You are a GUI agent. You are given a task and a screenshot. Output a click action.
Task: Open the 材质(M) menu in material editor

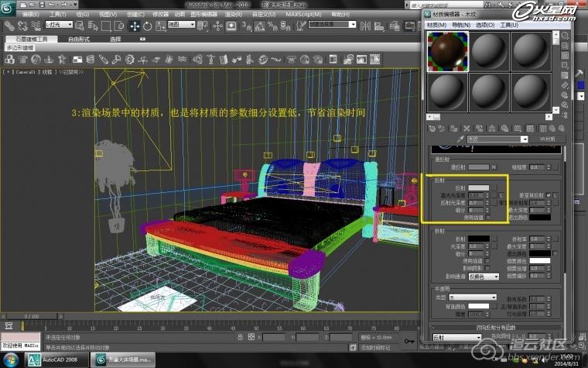(437, 25)
